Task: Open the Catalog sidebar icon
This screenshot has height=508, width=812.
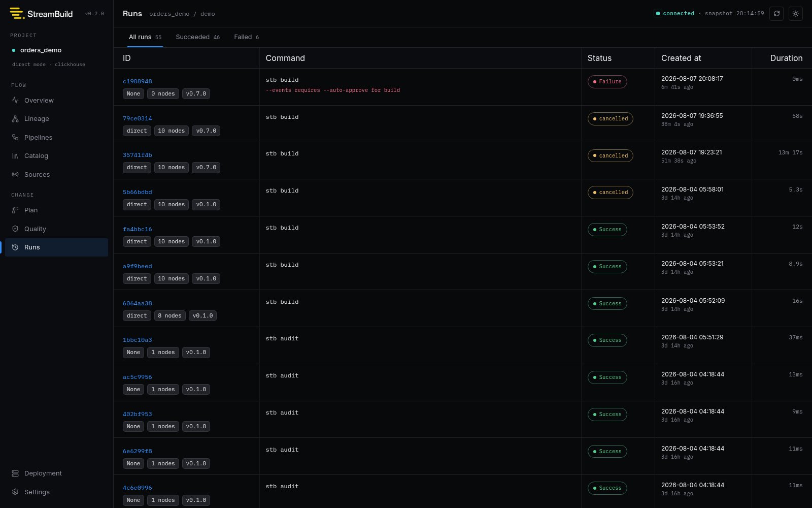Action: coord(15,156)
